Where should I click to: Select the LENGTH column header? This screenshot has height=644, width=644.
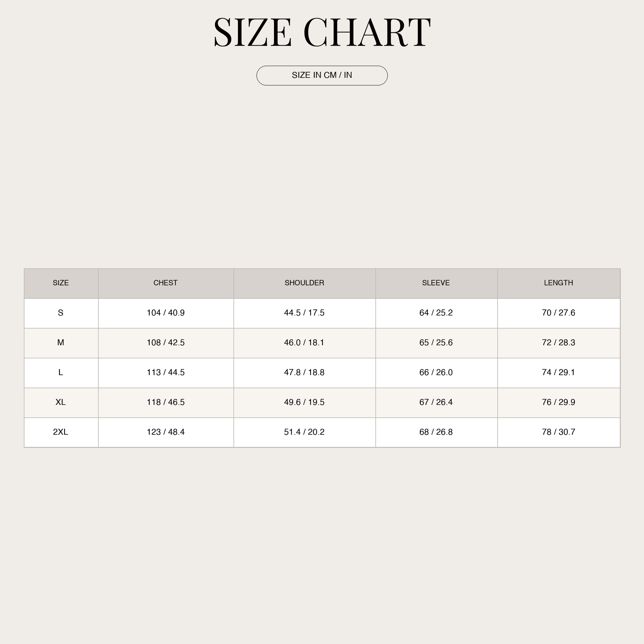click(x=559, y=283)
